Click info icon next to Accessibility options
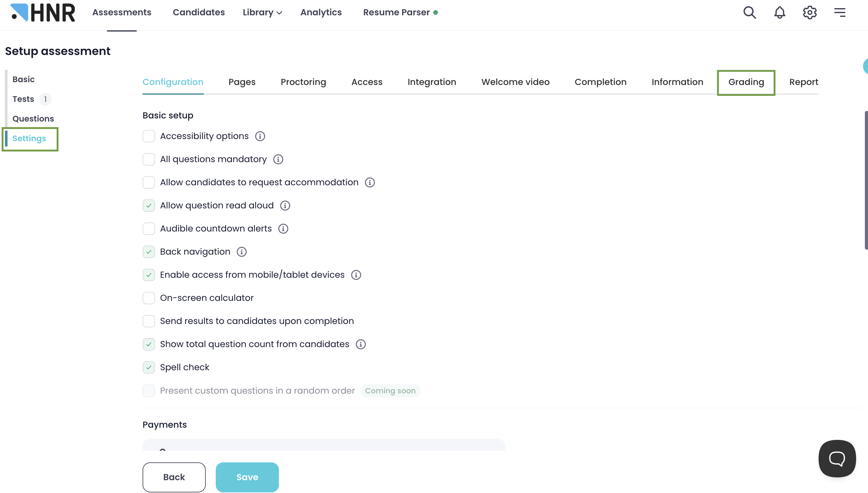 (260, 136)
